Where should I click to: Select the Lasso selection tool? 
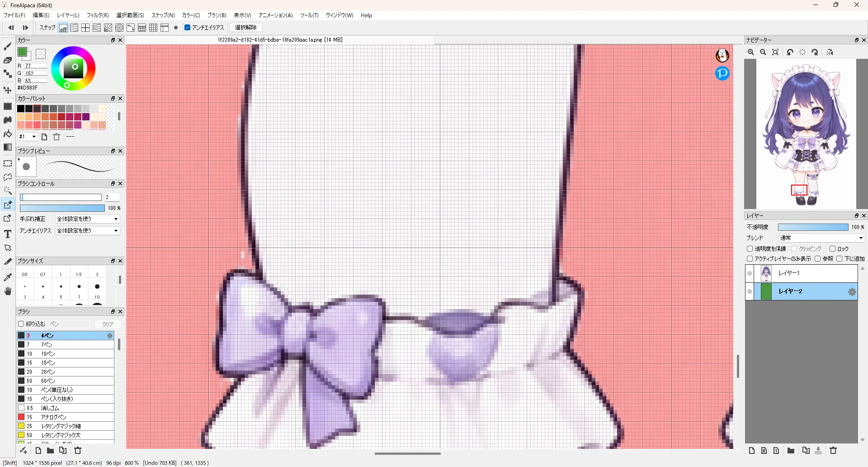(x=8, y=177)
